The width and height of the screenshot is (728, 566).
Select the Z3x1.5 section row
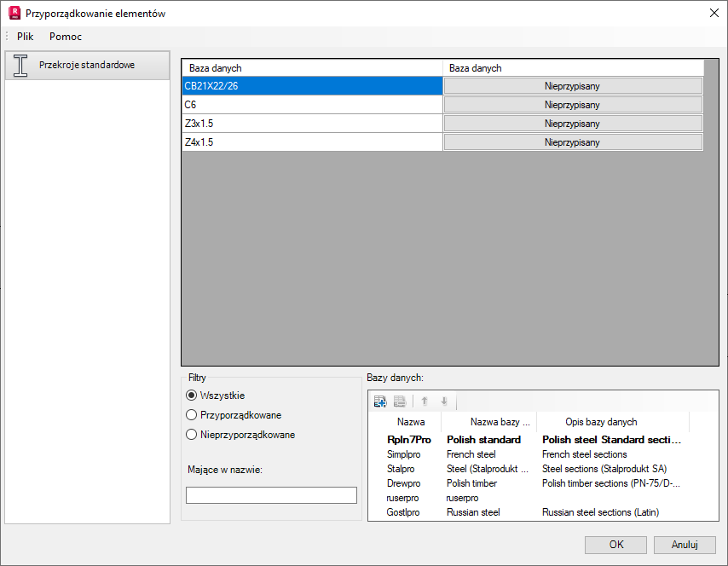[312, 124]
